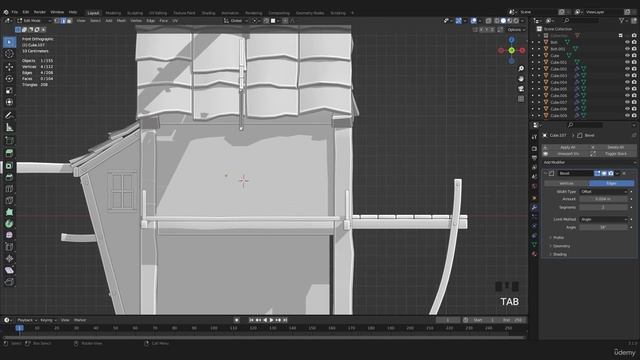Image resolution: width=640 pixels, height=360 pixels.
Task: Open Global transform orientation dropdown
Action: 236,20
